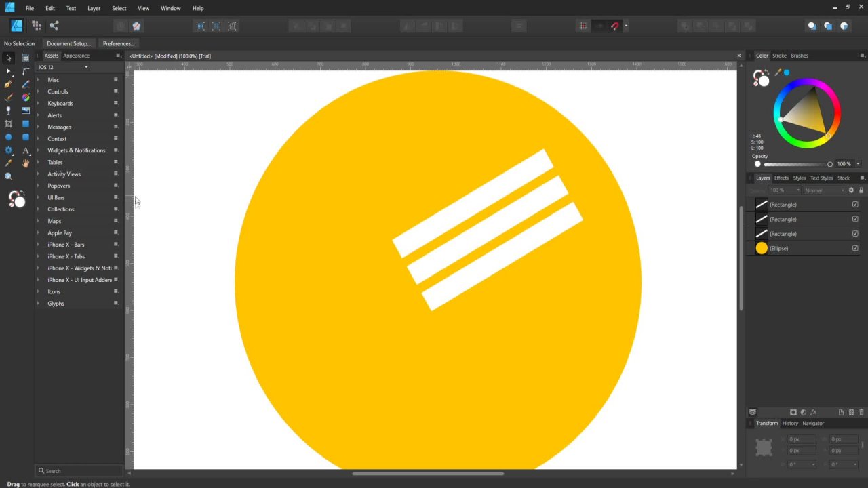Select the Transparency tool

(x=8, y=110)
